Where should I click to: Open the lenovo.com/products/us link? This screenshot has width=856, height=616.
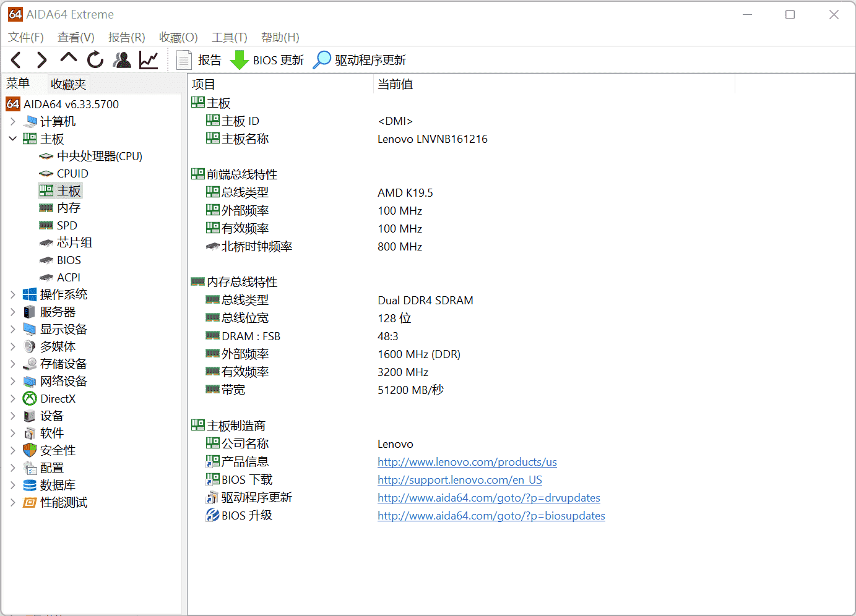467,462
